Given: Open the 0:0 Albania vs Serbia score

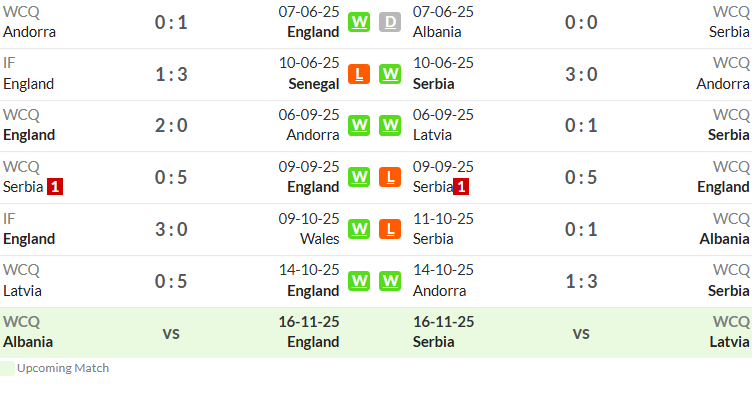Looking at the screenshot, I should pyautogui.click(x=581, y=23).
